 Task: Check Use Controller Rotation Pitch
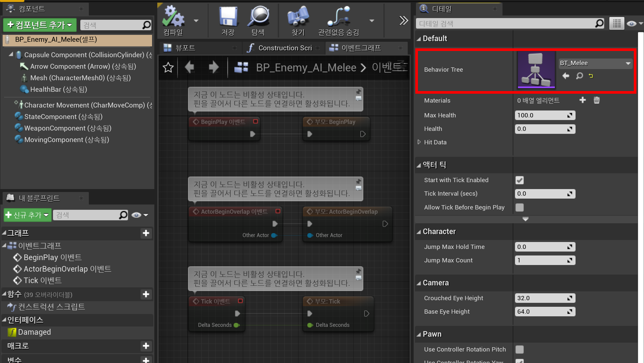tap(520, 350)
